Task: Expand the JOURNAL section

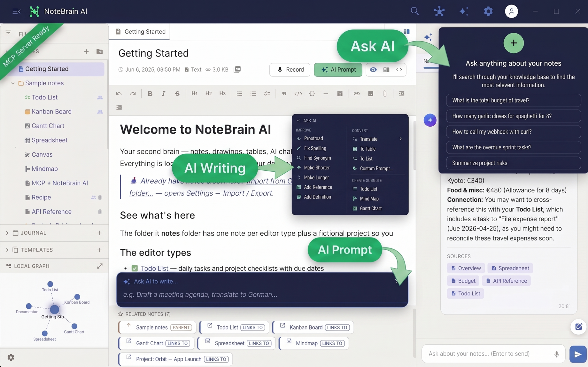Action: coord(7,233)
